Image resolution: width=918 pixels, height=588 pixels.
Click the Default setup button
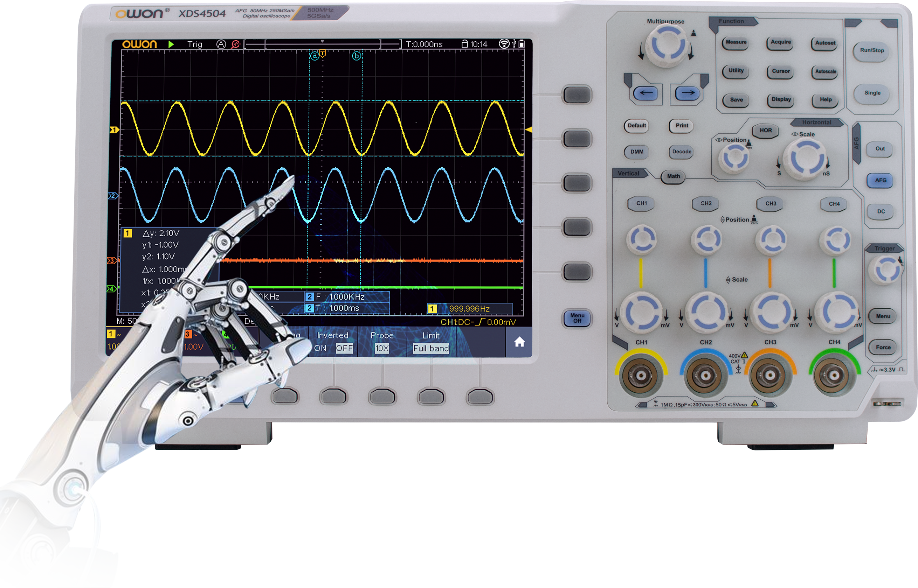[x=636, y=126]
